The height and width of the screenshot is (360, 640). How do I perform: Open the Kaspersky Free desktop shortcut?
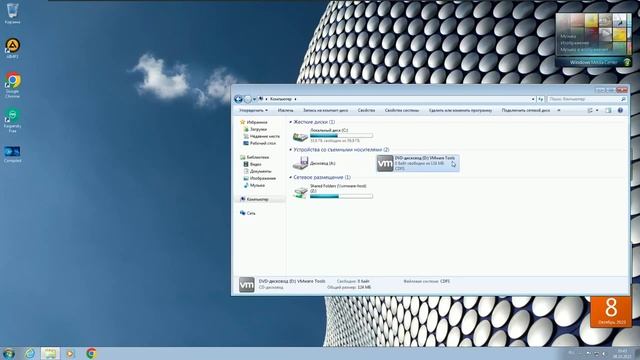pyautogui.click(x=13, y=120)
